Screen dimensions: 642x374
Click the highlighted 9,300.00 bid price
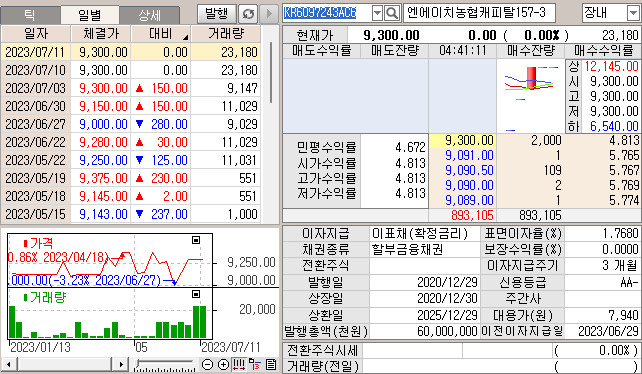point(463,141)
